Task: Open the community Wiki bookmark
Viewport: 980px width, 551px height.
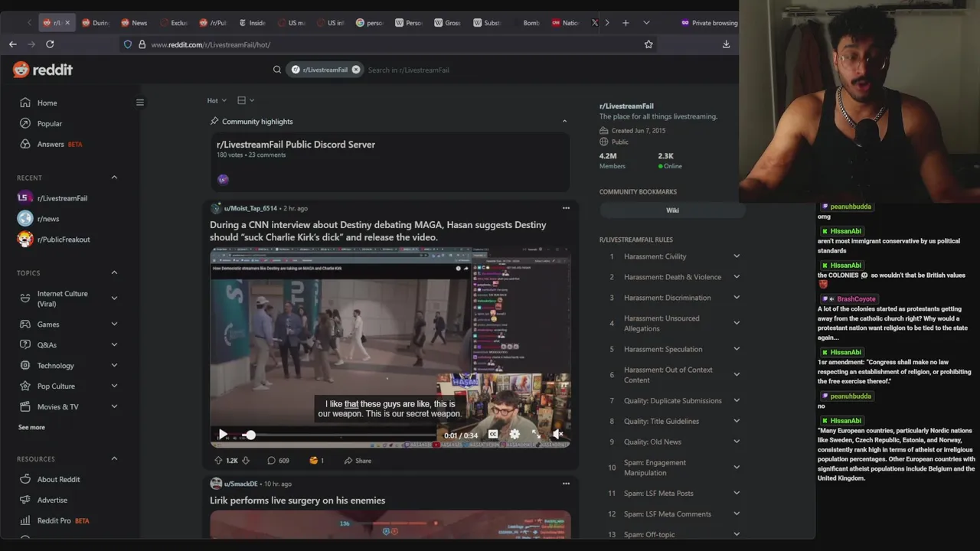Action: tap(672, 210)
